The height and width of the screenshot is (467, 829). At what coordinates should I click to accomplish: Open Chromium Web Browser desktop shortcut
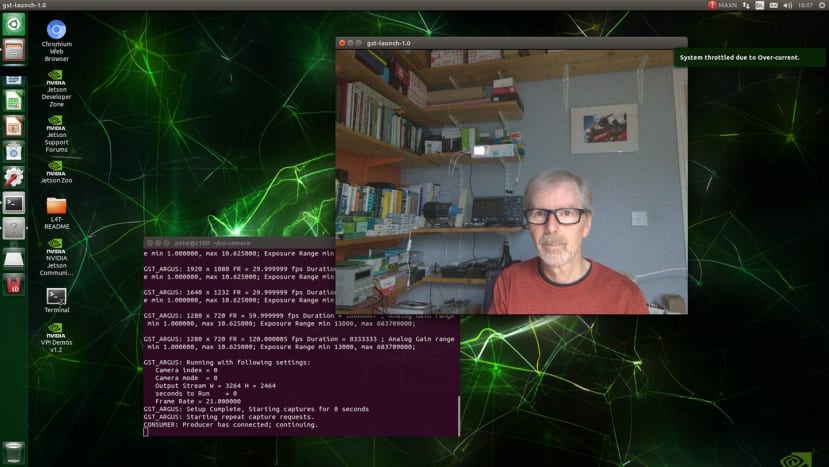pyautogui.click(x=57, y=41)
